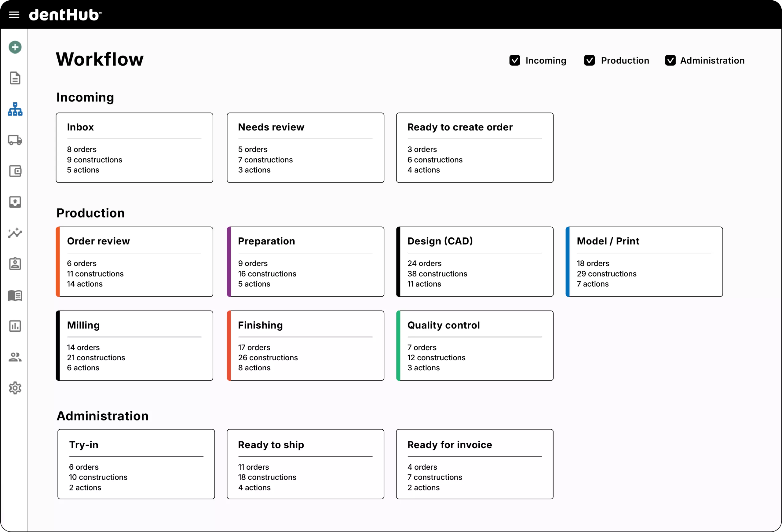Open the delivery truck sidebar icon

(15, 140)
